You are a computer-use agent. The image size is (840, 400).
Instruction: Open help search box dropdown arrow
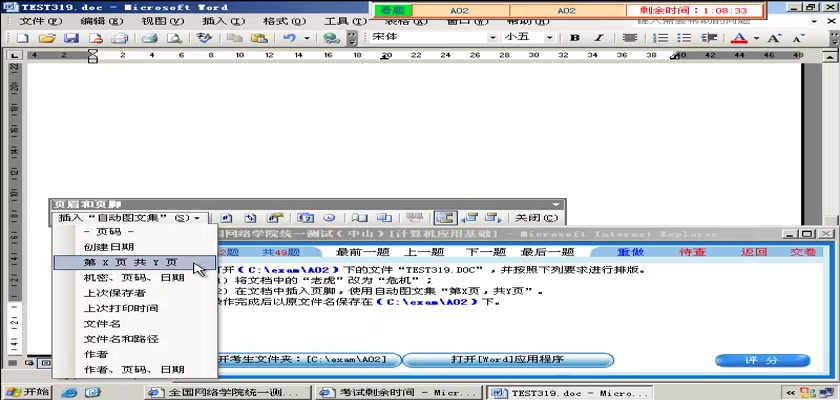[x=815, y=21]
